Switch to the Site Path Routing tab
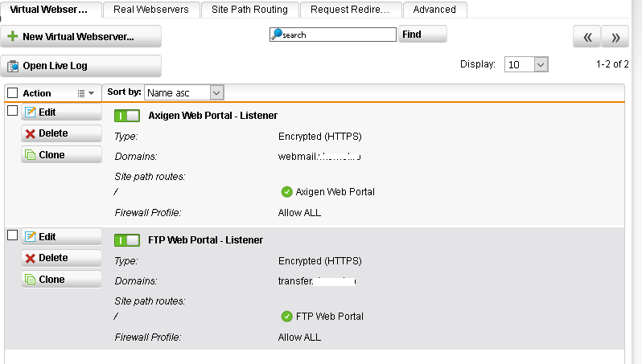The image size is (642, 364). point(249,10)
